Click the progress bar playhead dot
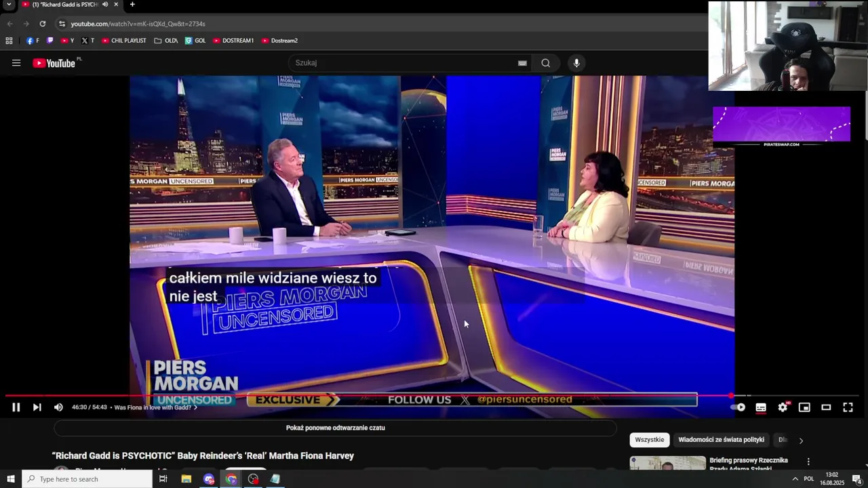The image size is (868, 488). (731, 395)
